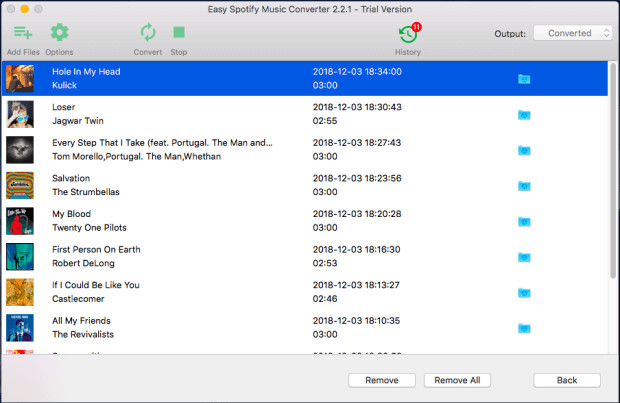Click artist name Kulick

coord(64,85)
